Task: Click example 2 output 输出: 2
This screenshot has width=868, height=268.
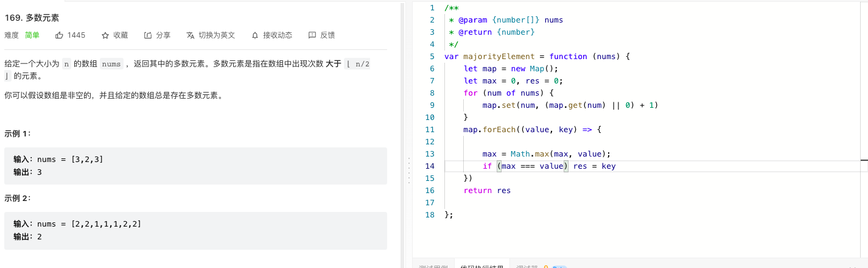Action: [x=27, y=237]
